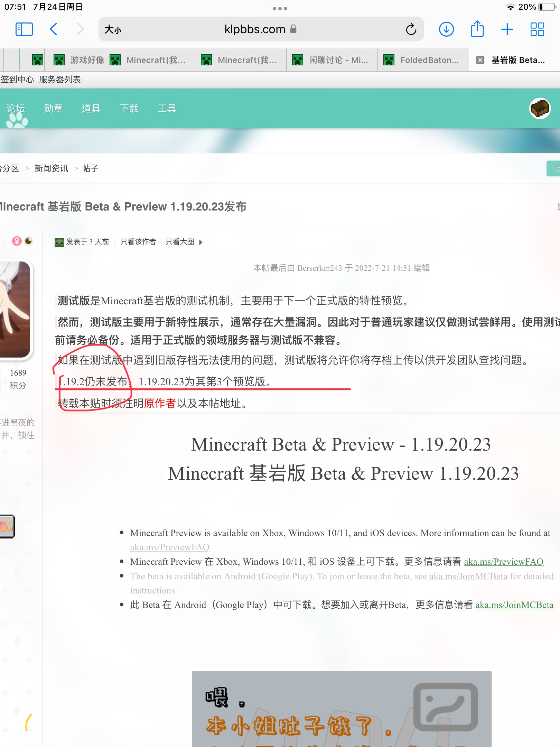This screenshot has width=560, height=747.
Task: Open the first aka.ms/PreviewFAQ link
Action: click(170, 547)
